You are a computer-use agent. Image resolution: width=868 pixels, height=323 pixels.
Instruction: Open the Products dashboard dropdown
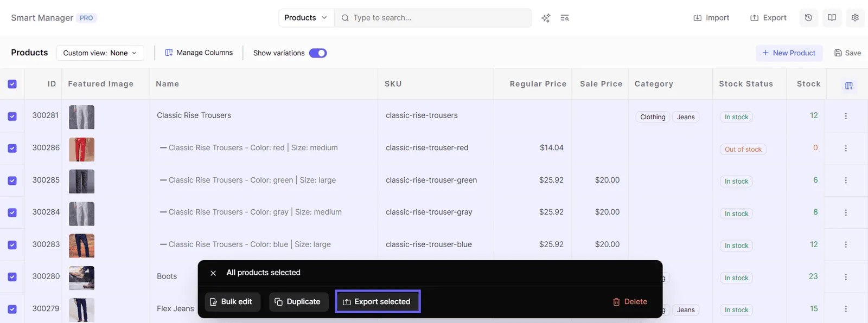[306, 18]
